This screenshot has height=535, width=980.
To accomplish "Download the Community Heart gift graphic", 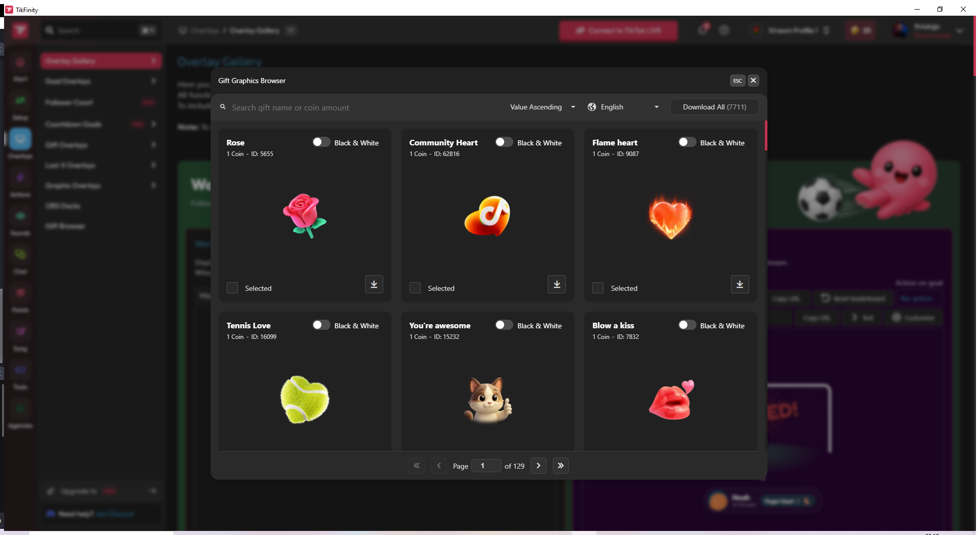I will pos(556,284).
